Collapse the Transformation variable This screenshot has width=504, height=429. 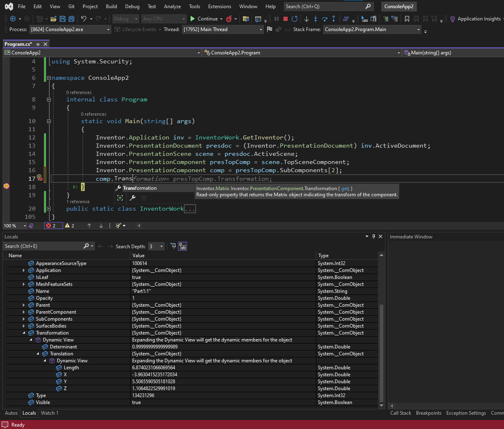[x=24, y=332]
